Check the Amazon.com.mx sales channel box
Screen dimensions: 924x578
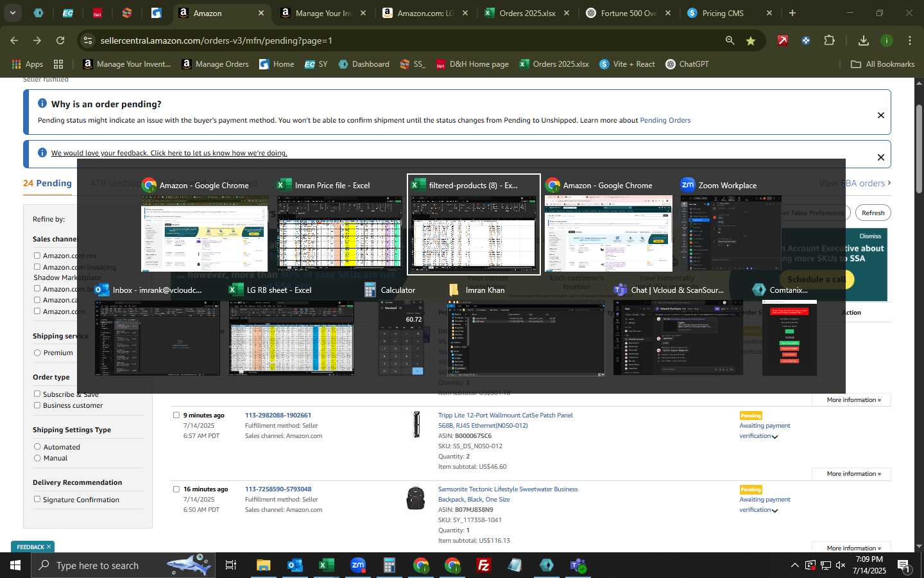(37, 256)
